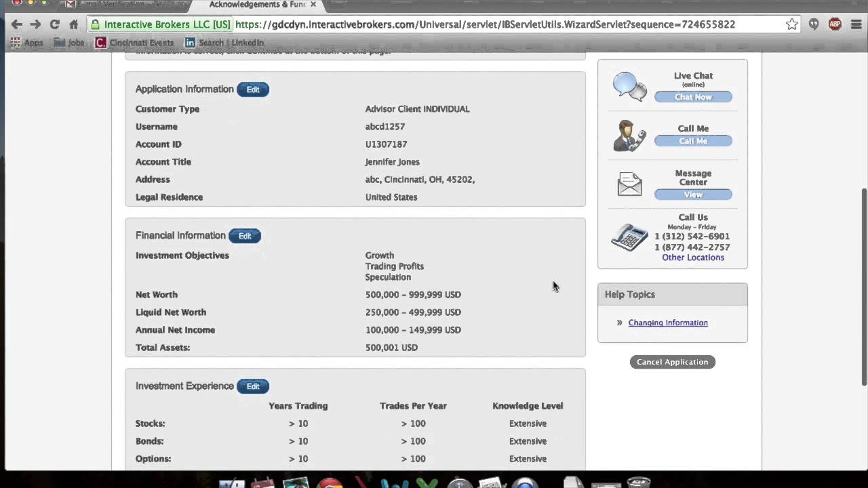Viewport: 868px width, 488px height.
Task: Click the Help Topics header
Action: tap(673, 295)
